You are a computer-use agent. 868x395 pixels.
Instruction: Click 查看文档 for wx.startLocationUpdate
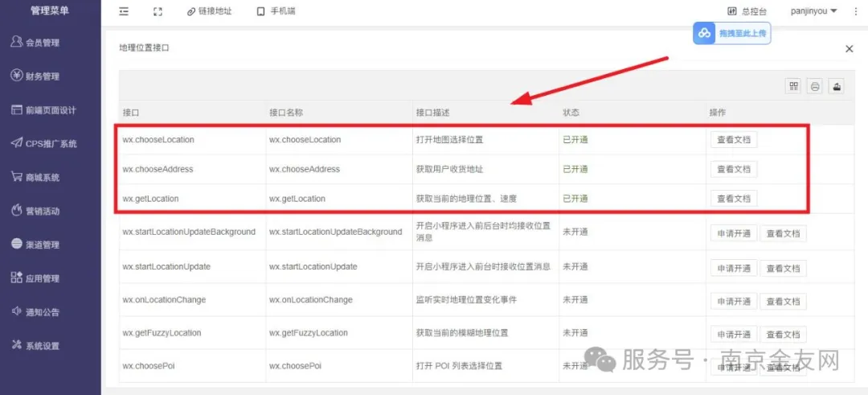(783, 268)
